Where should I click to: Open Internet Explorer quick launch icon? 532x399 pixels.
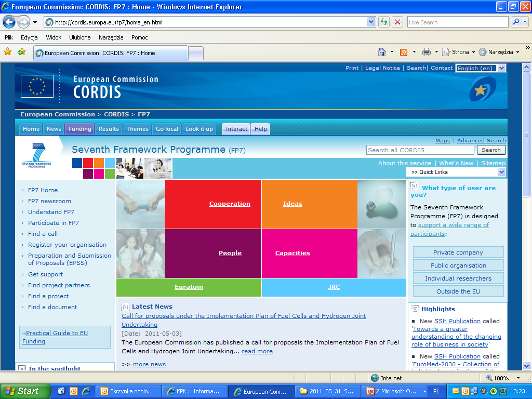click(86, 391)
